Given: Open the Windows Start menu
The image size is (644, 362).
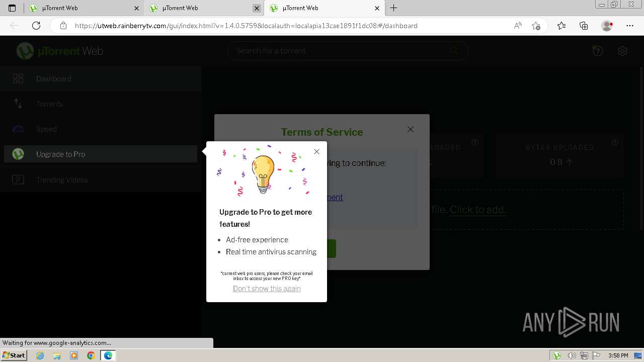Looking at the screenshot, I should 14,355.
